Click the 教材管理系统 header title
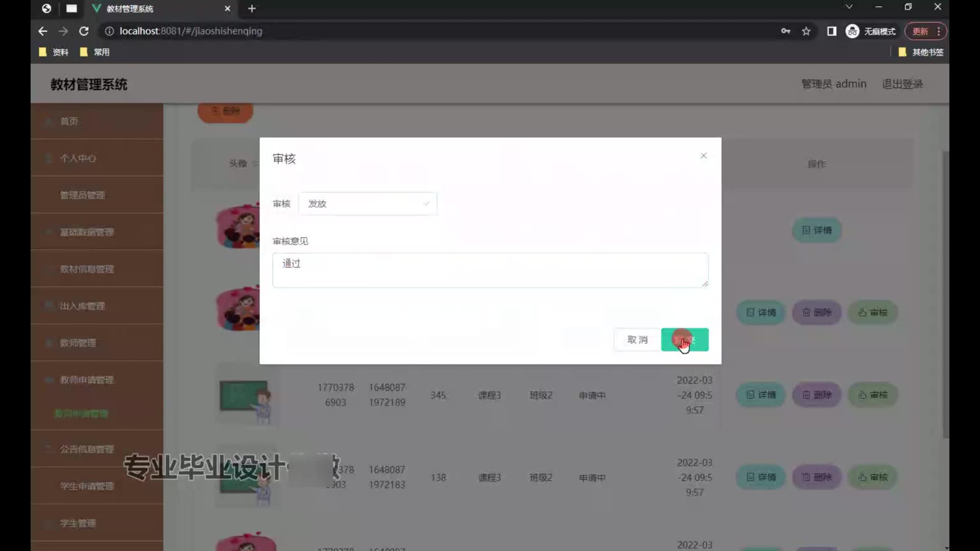Screen dimensions: 980x551 point(89,85)
